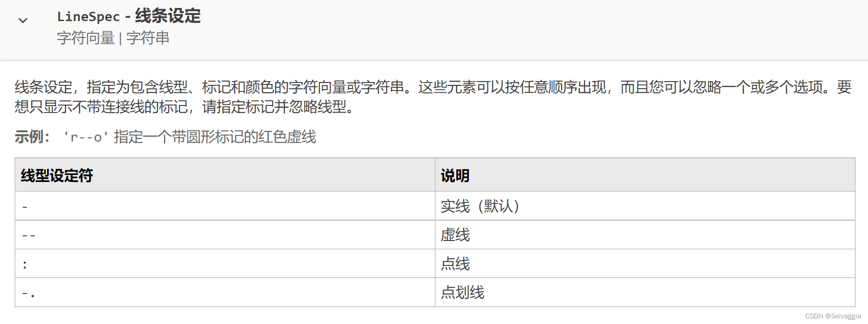868x324 pixels.
Task: Select the "字符串" data type text
Action: click(148, 38)
